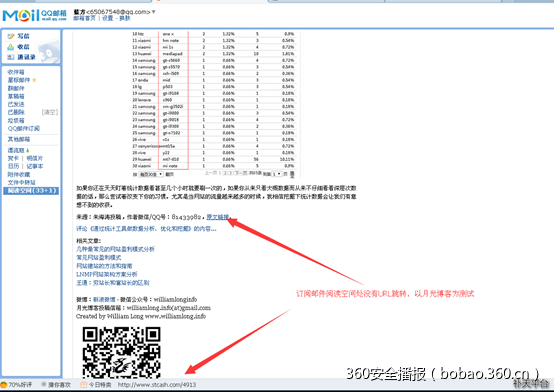Click the 70%好评 status bar icon
Viewport: 554px width, 392px height.
click(x=4, y=384)
